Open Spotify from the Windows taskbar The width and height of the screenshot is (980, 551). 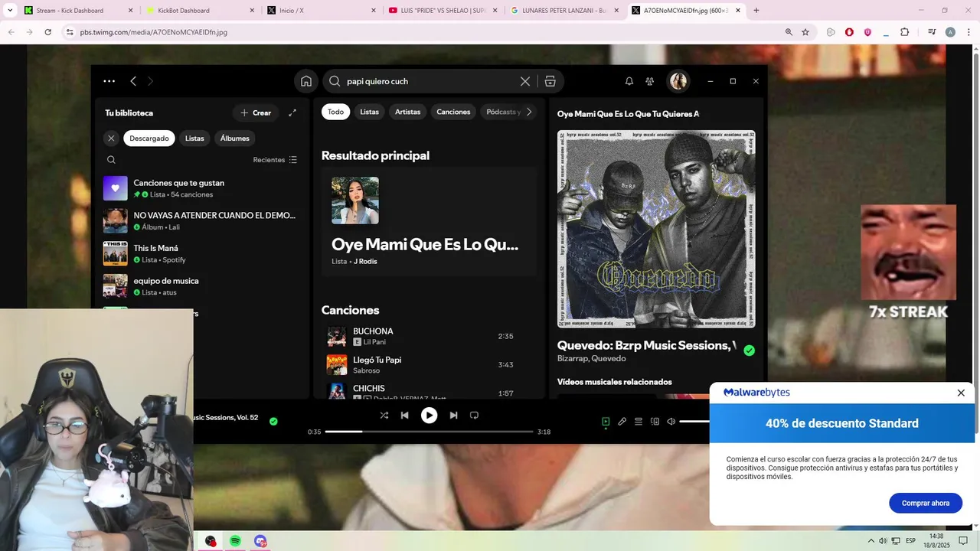[235, 541]
